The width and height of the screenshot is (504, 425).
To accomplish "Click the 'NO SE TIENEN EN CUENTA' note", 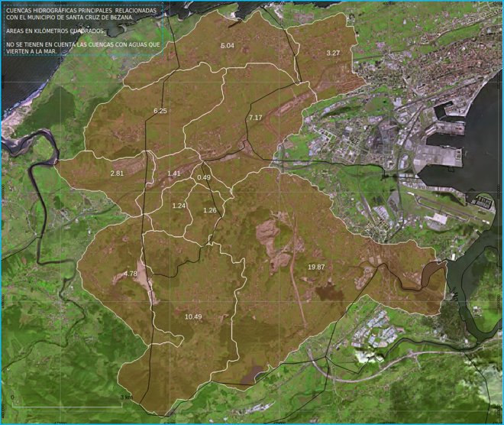I will click(83, 48).
